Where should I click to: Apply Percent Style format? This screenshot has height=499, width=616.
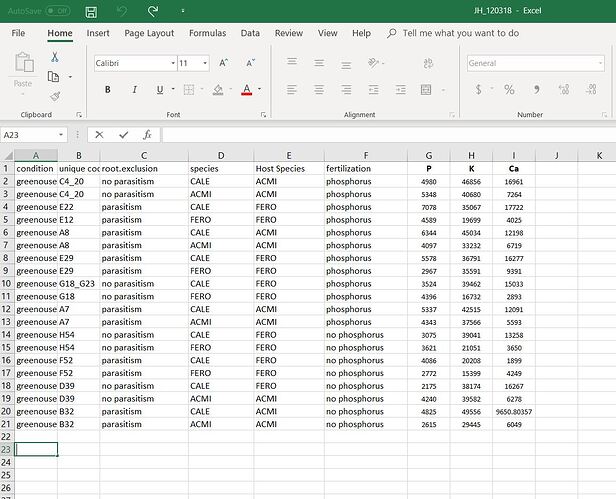point(509,90)
